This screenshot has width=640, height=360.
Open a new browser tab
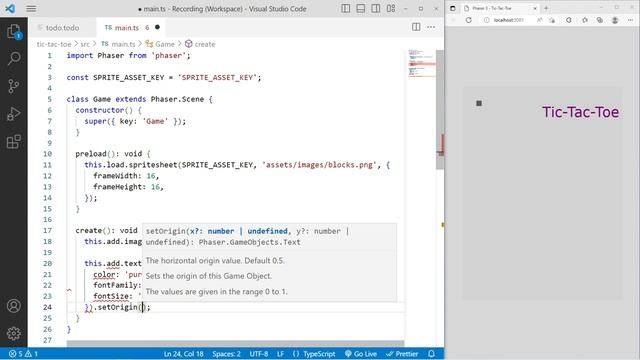point(546,8)
